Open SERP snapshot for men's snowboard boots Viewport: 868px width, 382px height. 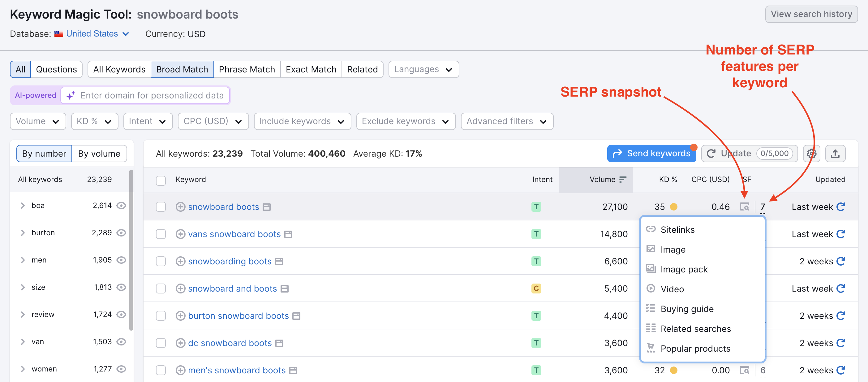[x=745, y=370]
